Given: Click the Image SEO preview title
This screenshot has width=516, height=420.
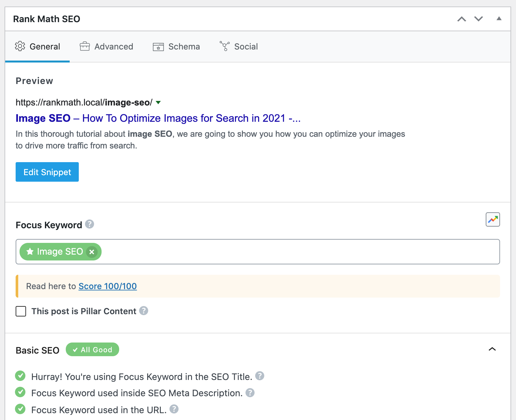Looking at the screenshot, I should (158, 118).
